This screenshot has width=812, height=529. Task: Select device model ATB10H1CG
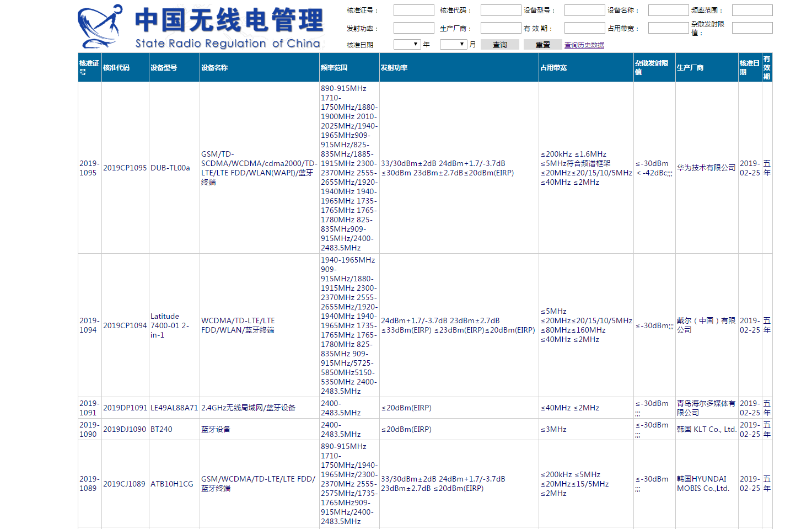(172, 484)
